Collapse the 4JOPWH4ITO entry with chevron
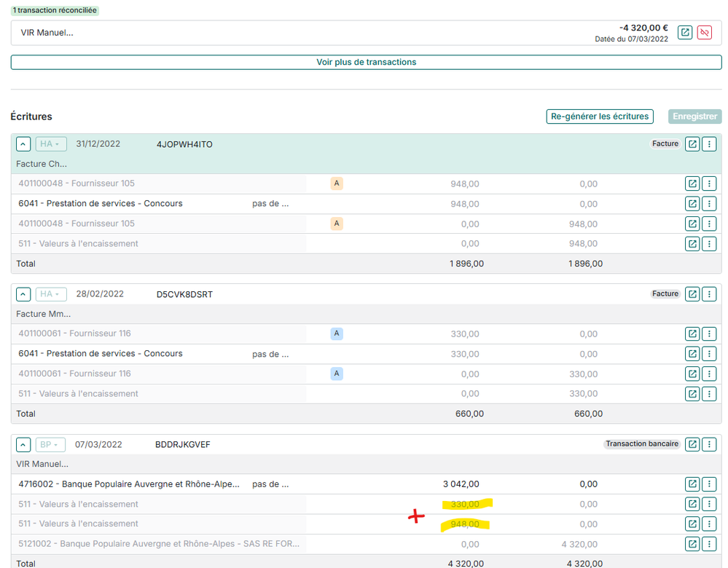 pyautogui.click(x=23, y=144)
